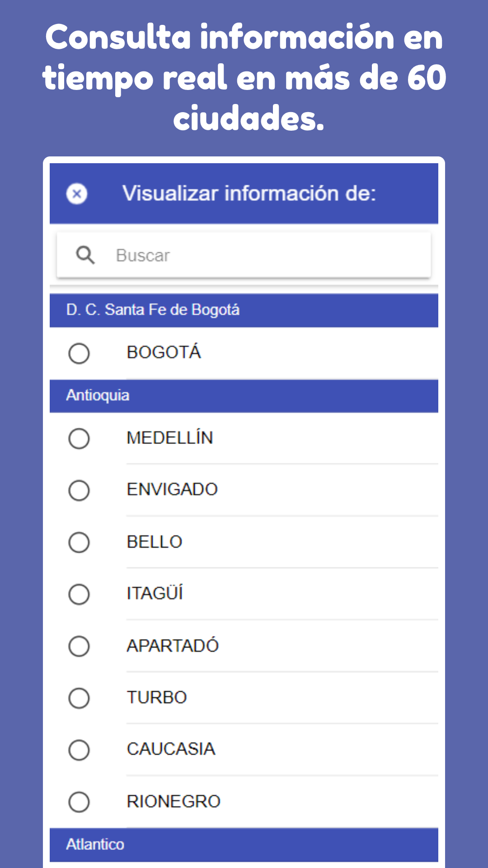This screenshot has width=488, height=868.
Task: Select the RIONEGRO radio button
Action: [79, 802]
